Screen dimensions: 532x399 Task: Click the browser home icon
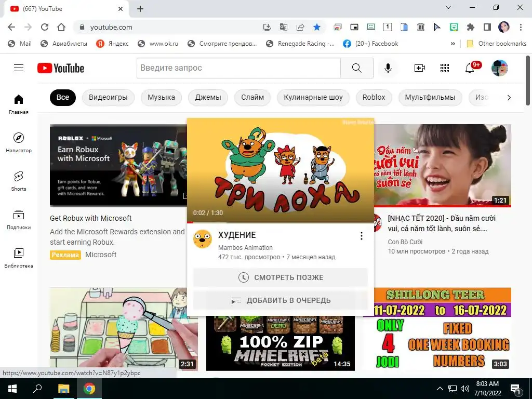[61, 27]
